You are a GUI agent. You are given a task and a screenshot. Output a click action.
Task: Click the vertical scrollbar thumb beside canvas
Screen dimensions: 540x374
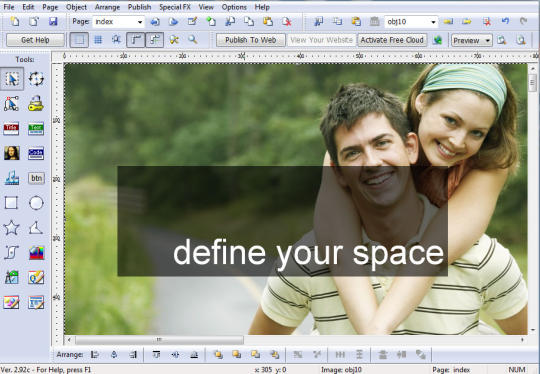(x=532, y=82)
